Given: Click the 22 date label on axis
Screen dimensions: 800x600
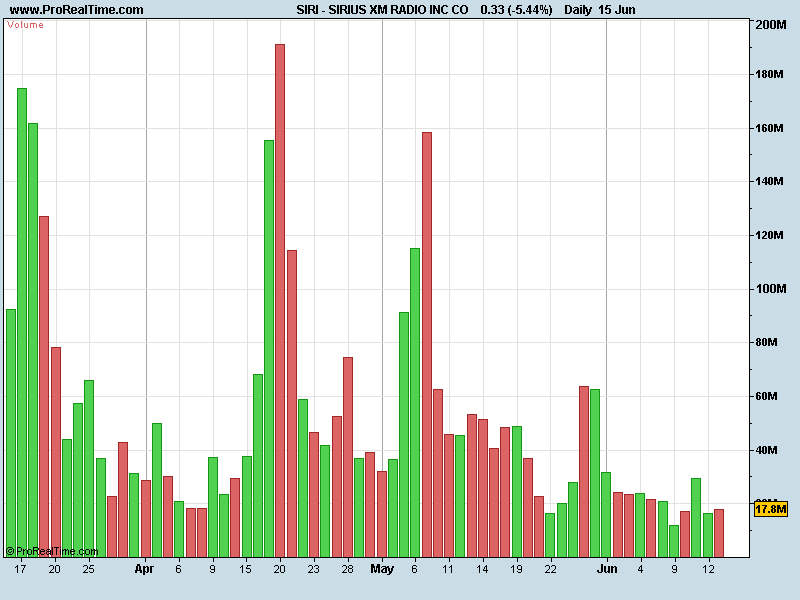Looking at the screenshot, I should tap(550, 569).
